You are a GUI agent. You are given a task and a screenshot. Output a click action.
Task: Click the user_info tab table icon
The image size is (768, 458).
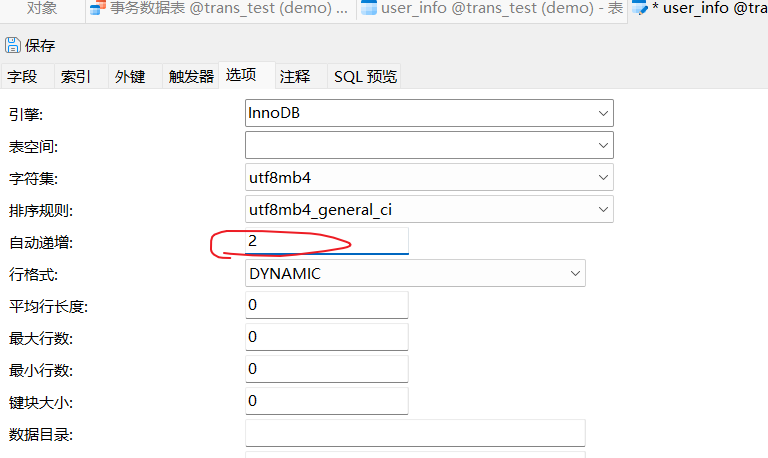point(369,9)
